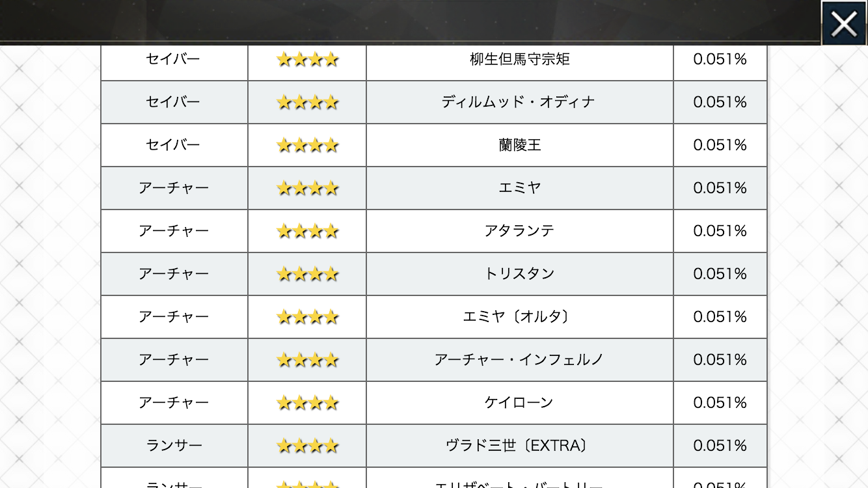This screenshot has height=488, width=868.
Task: Select the アーチャー・インフェルノ name cell
Action: pos(519,360)
